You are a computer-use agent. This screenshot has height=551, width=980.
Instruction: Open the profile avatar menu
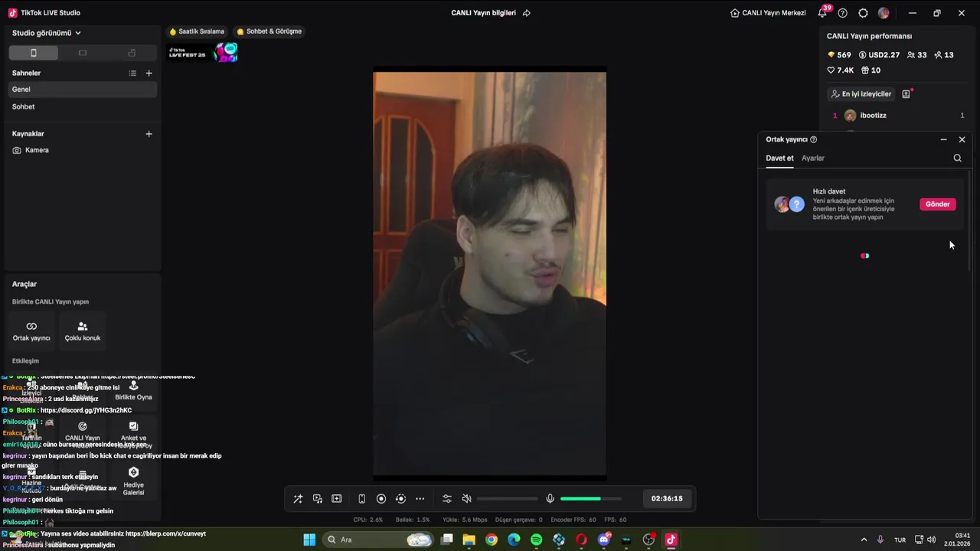(x=884, y=13)
